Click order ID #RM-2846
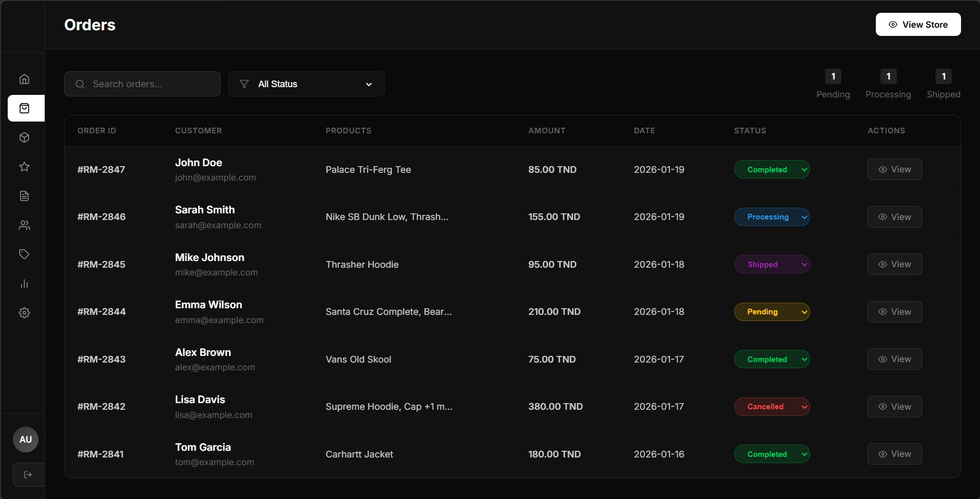The height and width of the screenshot is (499, 980). (102, 217)
